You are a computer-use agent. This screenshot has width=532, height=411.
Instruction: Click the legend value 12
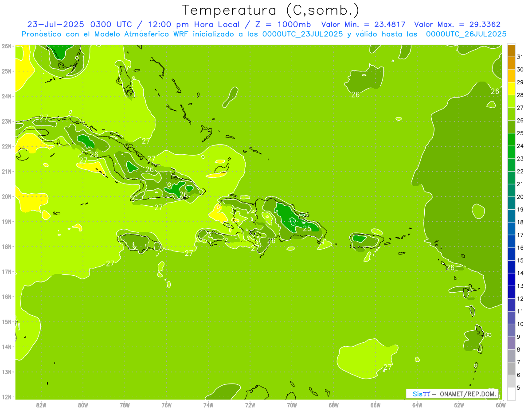(x=520, y=298)
